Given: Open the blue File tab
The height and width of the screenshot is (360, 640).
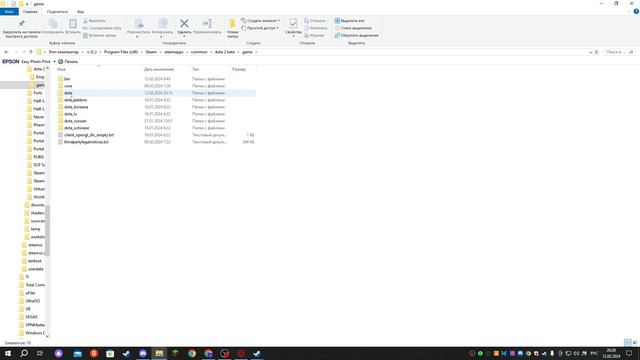Looking at the screenshot, I should coord(9,12).
